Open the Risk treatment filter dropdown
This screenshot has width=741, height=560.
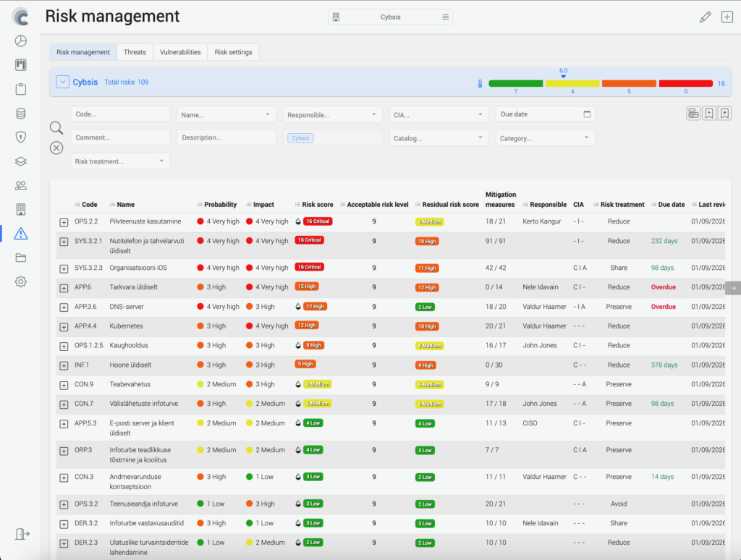120,161
